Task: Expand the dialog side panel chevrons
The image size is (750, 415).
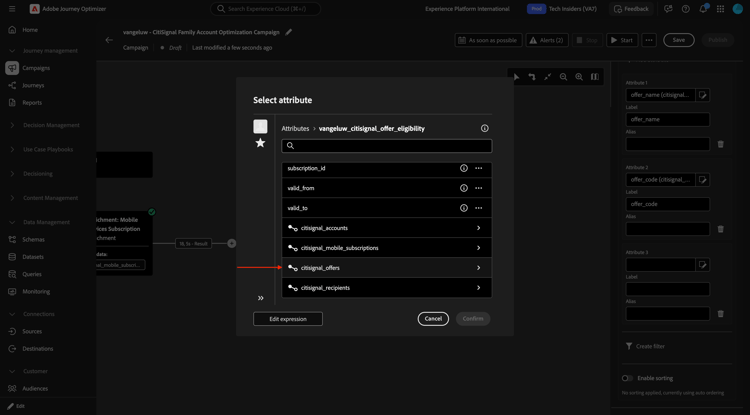Action: 261,298
